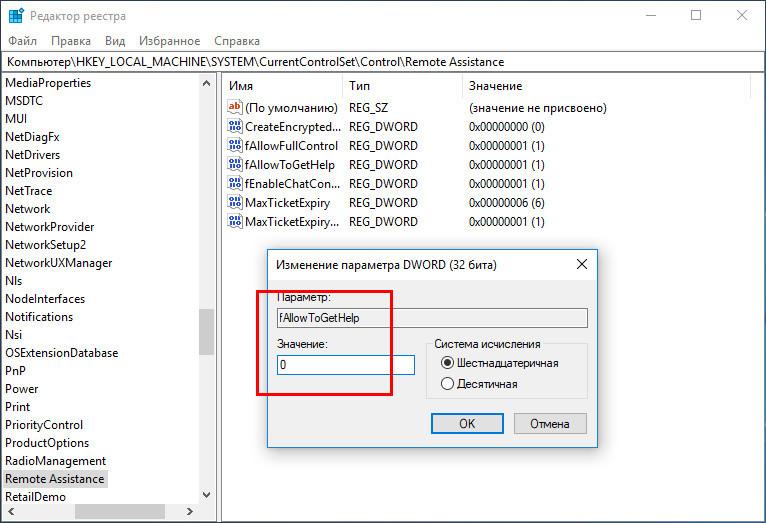This screenshot has height=523, width=766.
Task: Click (значение не присвоено) cell
Action: [x=537, y=108]
